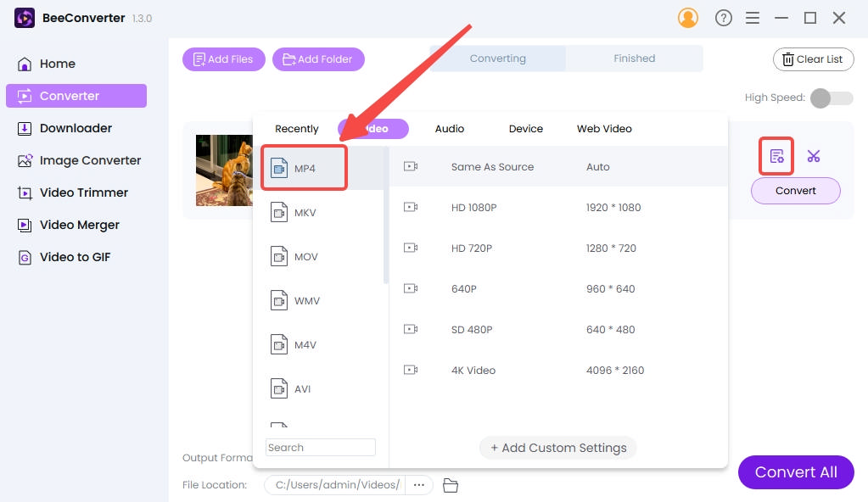Open the help question mark icon
Viewport: 868px width, 502px height.
point(724,18)
